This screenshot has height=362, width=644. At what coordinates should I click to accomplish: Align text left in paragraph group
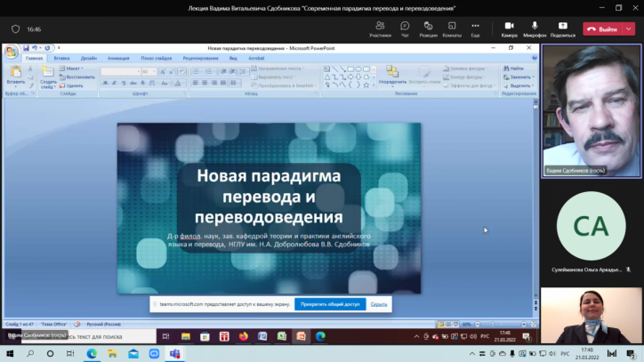(196, 83)
